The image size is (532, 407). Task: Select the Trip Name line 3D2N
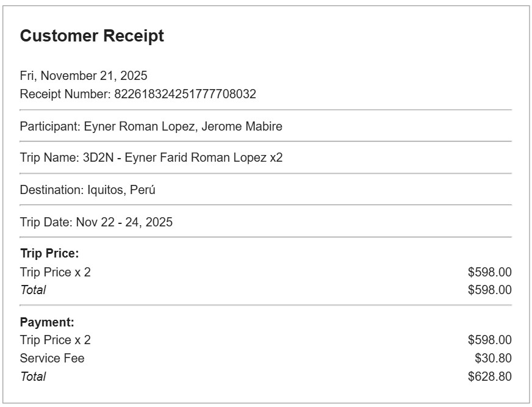tap(151, 158)
